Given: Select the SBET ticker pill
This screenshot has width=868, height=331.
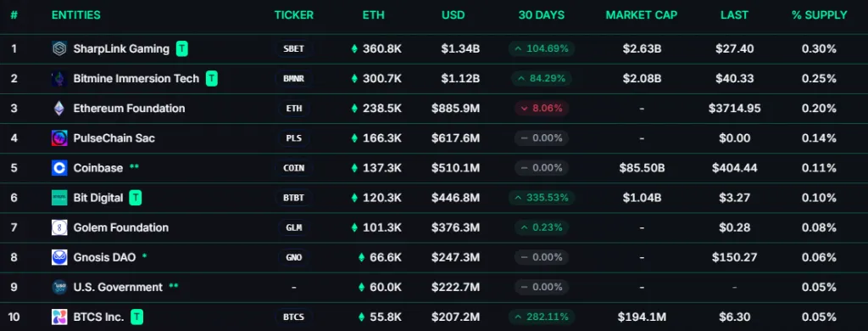Looking at the screenshot, I should coord(293,48).
